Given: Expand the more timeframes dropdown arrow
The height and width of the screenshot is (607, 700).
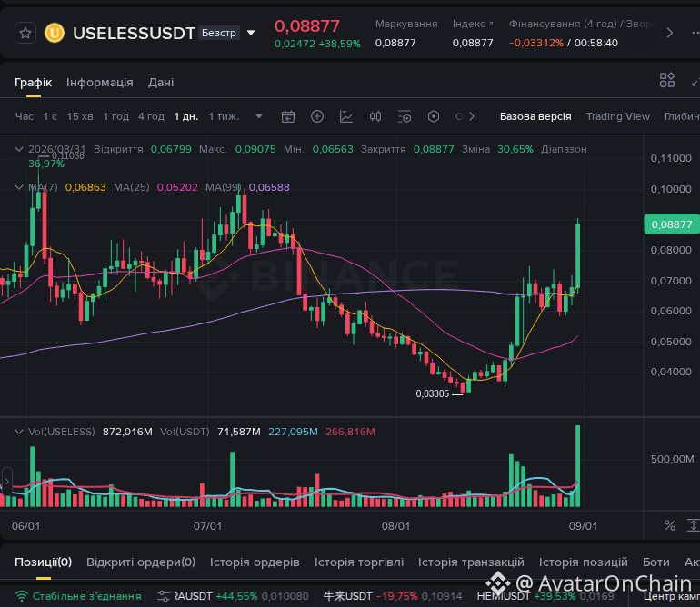Looking at the screenshot, I should (x=259, y=116).
